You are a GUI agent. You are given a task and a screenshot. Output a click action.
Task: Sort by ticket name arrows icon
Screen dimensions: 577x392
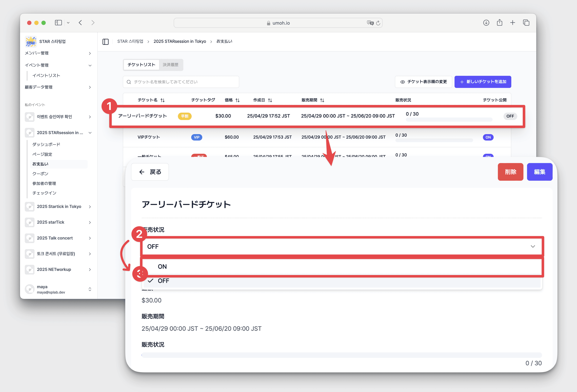click(163, 100)
